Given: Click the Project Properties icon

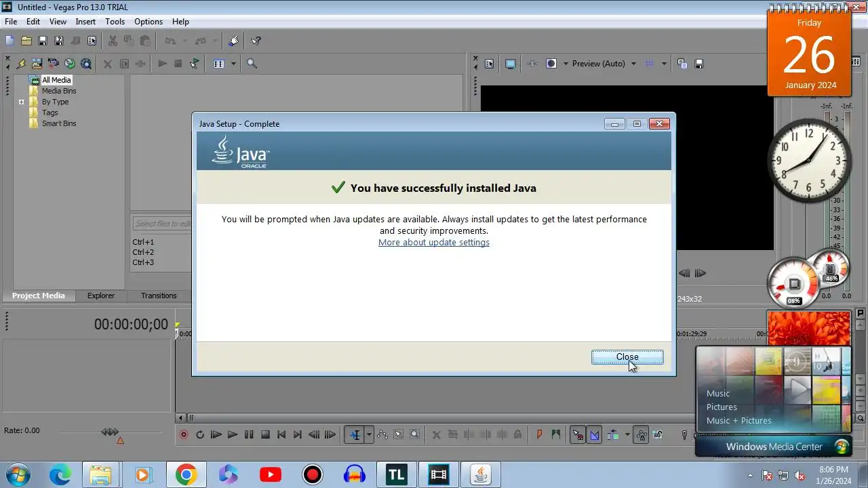Looking at the screenshot, I should 92,41.
